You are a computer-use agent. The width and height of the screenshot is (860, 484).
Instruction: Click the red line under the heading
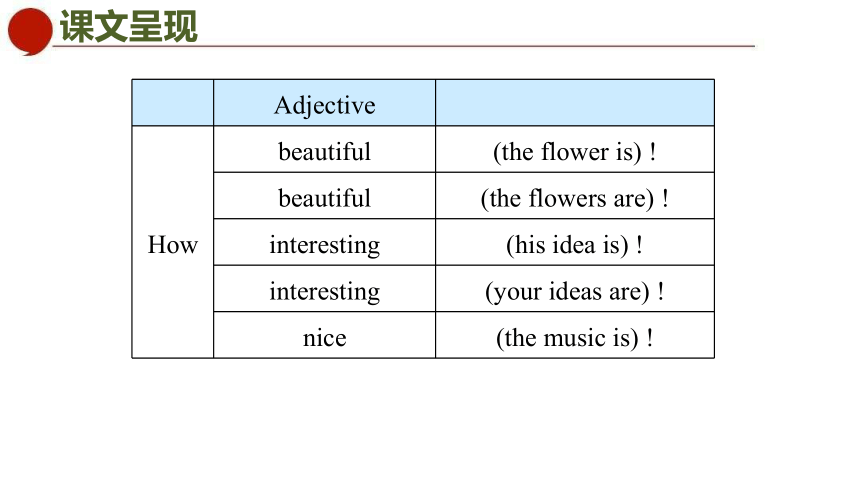point(404,46)
